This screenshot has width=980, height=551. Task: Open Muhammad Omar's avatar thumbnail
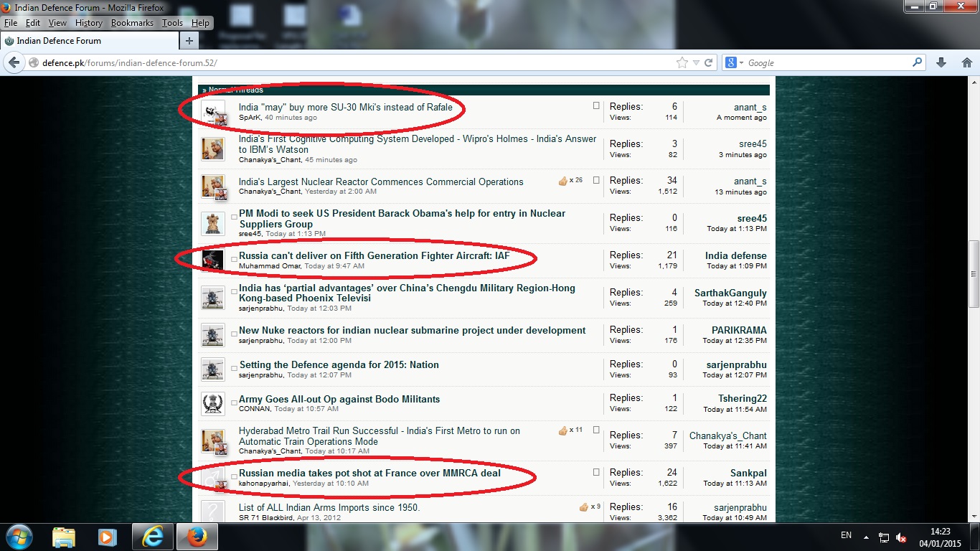click(213, 261)
